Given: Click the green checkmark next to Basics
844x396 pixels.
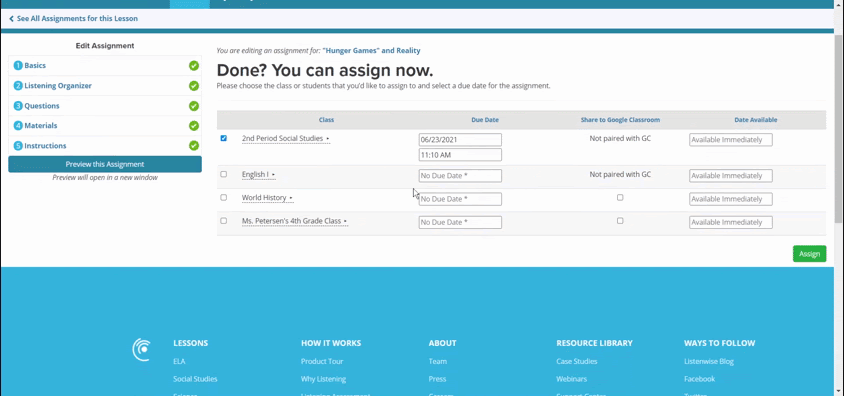Looking at the screenshot, I should [194, 66].
